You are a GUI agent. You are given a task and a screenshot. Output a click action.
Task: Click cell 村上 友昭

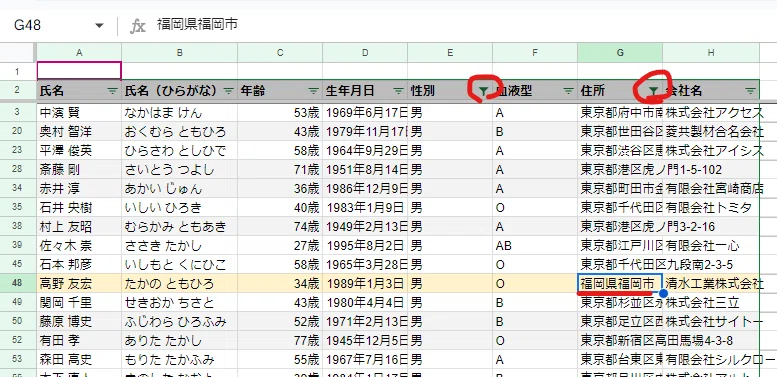click(79, 227)
